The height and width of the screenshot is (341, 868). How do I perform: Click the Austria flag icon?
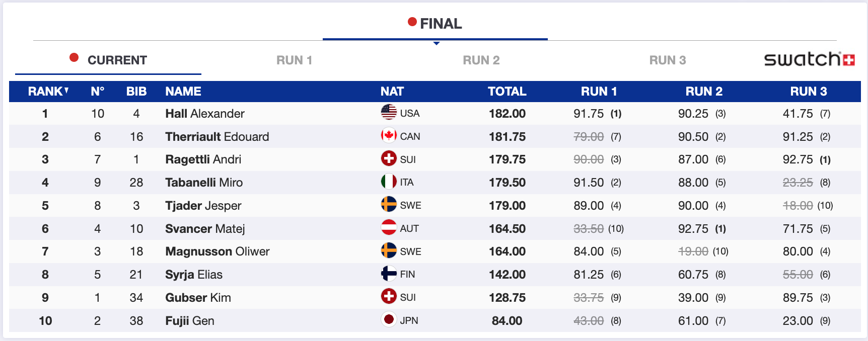[389, 228]
